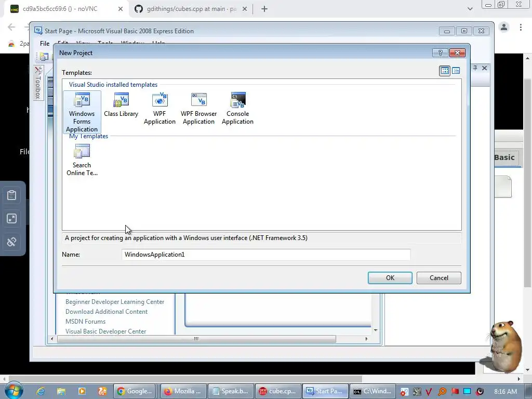Close the New Project dialog
This screenshot has width=532, height=399.
tap(457, 52)
